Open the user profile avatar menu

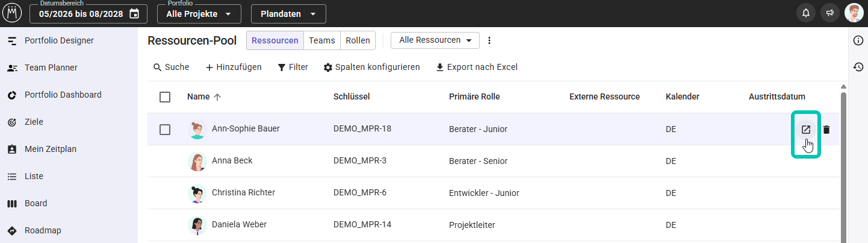tap(854, 13)
